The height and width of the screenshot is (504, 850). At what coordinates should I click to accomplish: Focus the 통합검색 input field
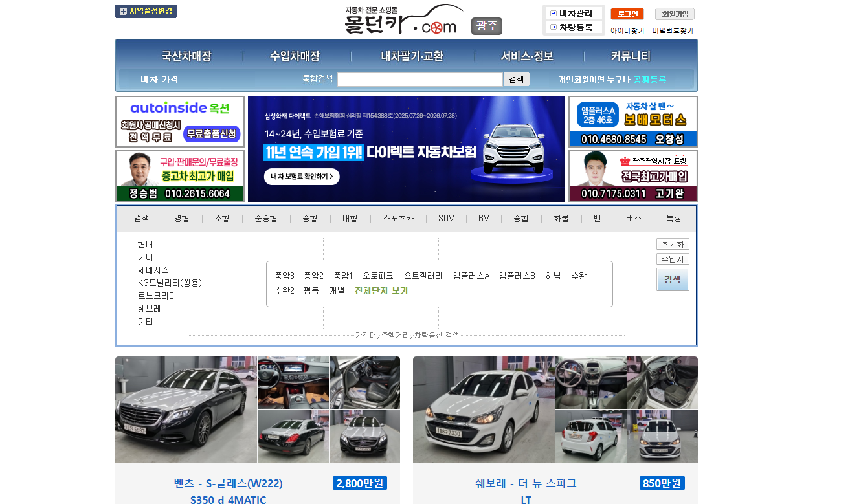(419, 80)
